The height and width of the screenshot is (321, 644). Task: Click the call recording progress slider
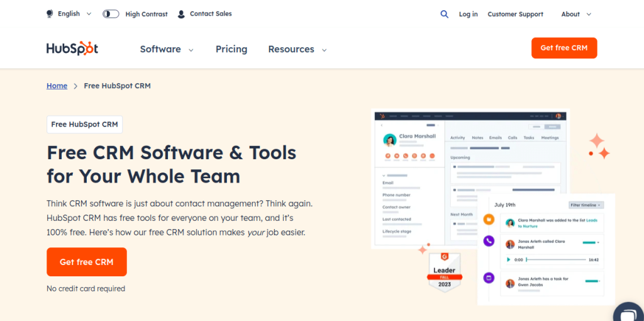coord(556,260)
